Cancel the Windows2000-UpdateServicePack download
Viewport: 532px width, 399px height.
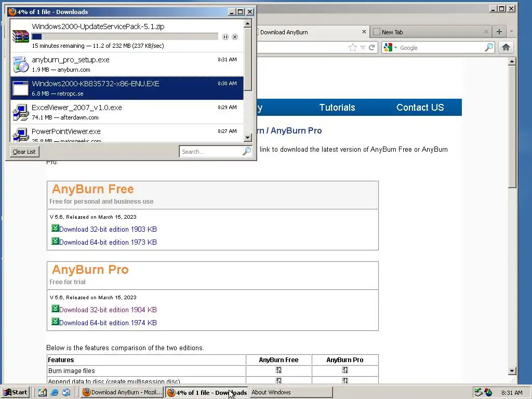coord(235,37)
